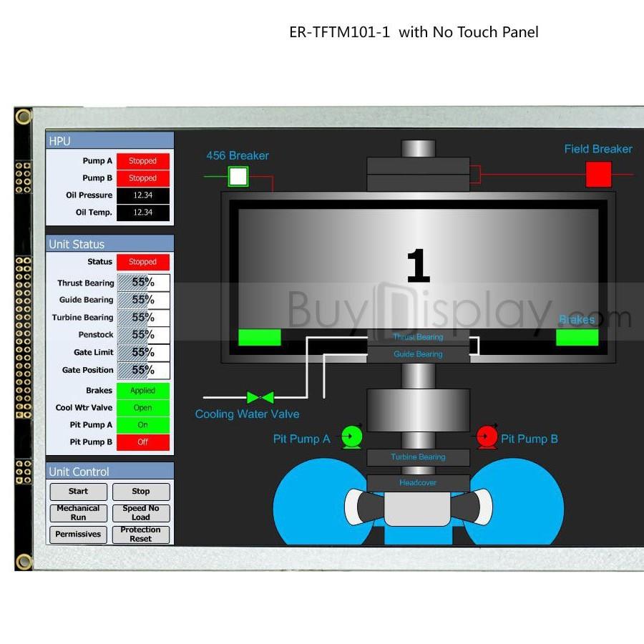
Task: Click the white 456 Breaker indicator square
Action: pos(238,177)
